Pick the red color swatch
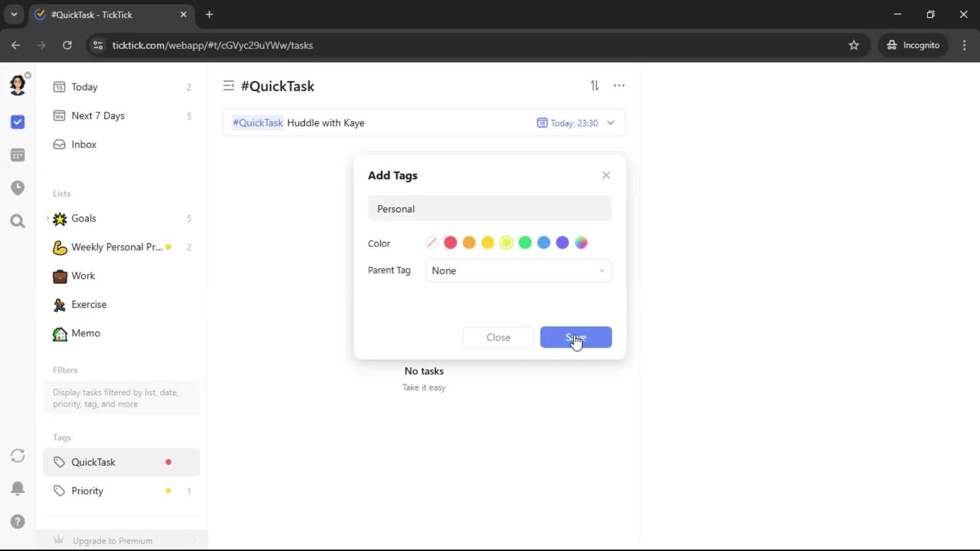This screenshot has width=980, height=551. [x=450, y=243]
